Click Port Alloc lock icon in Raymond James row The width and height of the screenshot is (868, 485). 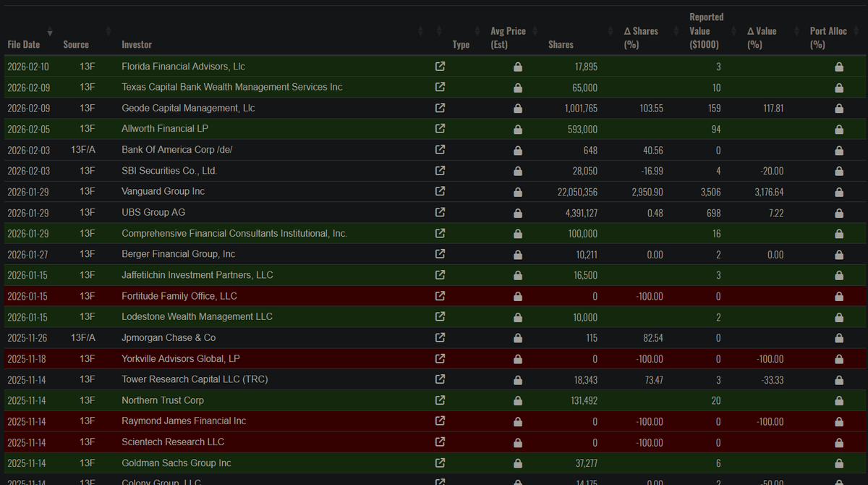click(x=839, y=421)
